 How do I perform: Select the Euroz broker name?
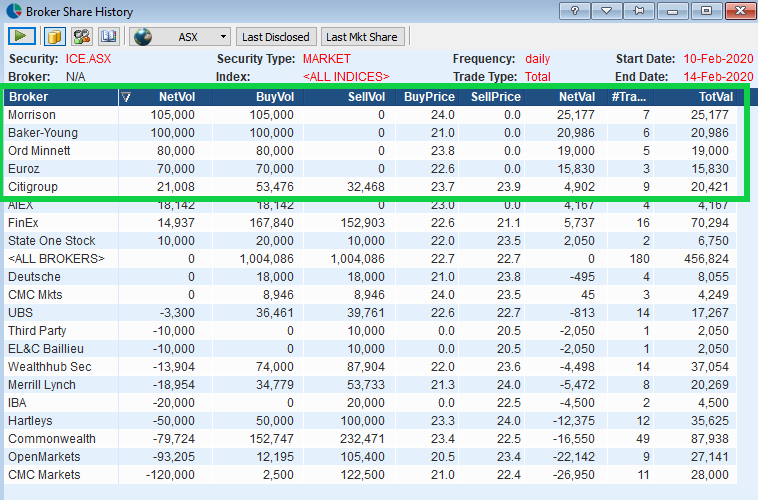[24, 169]
